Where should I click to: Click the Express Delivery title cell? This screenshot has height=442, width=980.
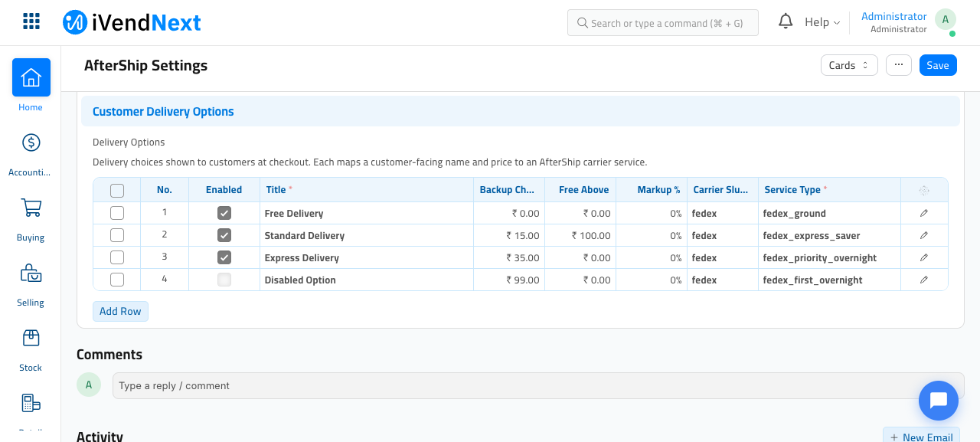367,257
